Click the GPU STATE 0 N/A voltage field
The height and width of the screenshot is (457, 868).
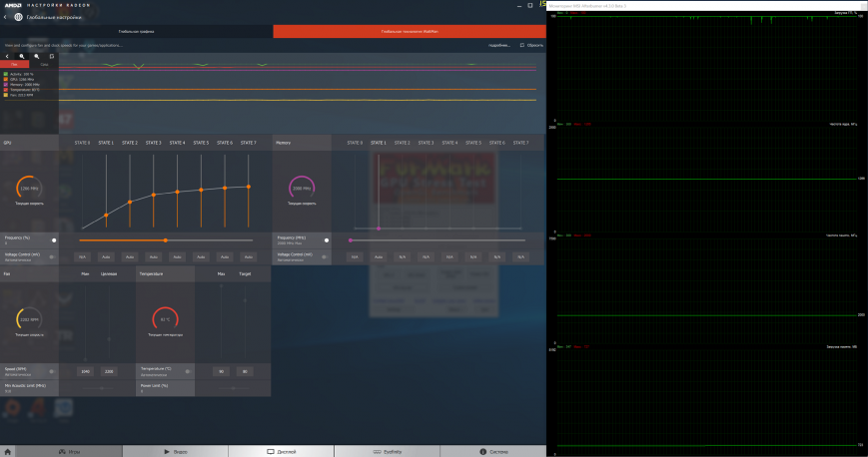(83, 256)
